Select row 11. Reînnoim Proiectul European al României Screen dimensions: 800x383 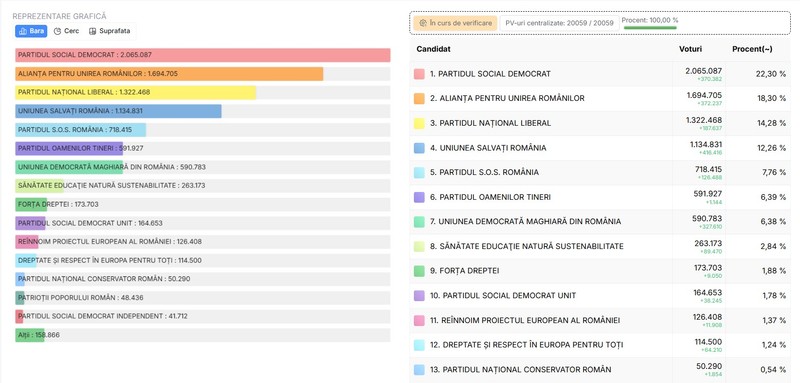pyautogui.click(x=600, y=320)
